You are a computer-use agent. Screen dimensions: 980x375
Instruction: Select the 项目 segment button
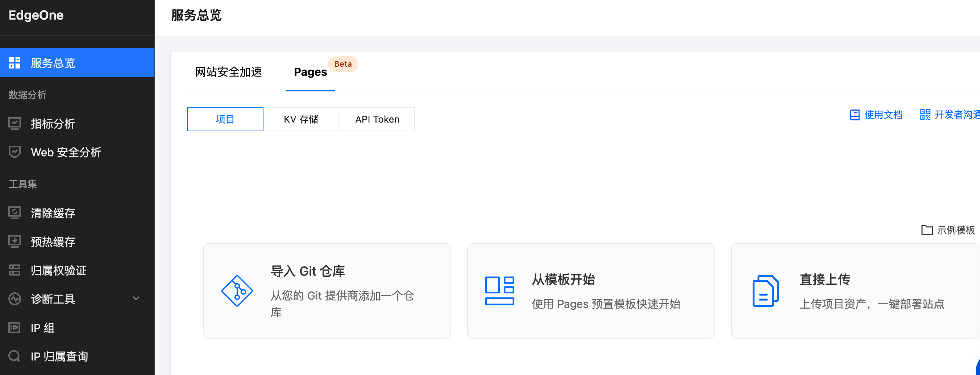(x=225, y=120)
